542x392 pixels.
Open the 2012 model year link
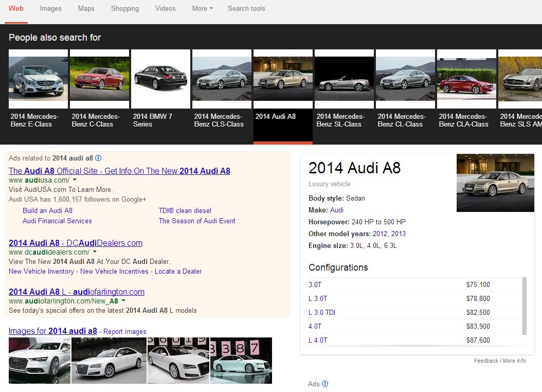pyautogui.click(x=380, y=234)
